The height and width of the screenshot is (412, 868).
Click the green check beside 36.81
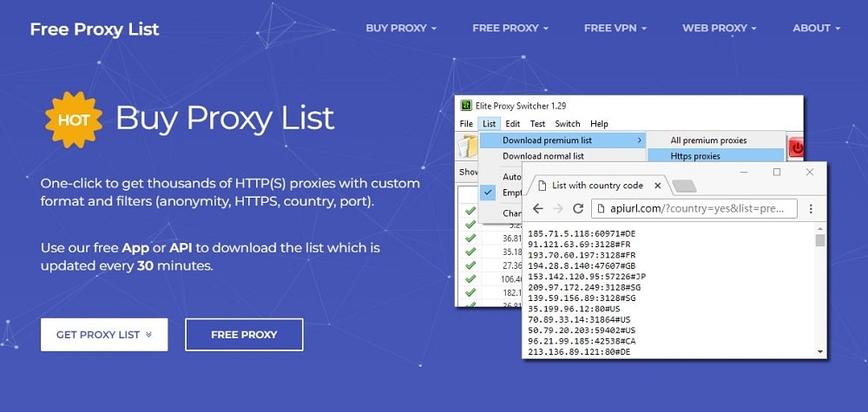click(x=470, y=238)
